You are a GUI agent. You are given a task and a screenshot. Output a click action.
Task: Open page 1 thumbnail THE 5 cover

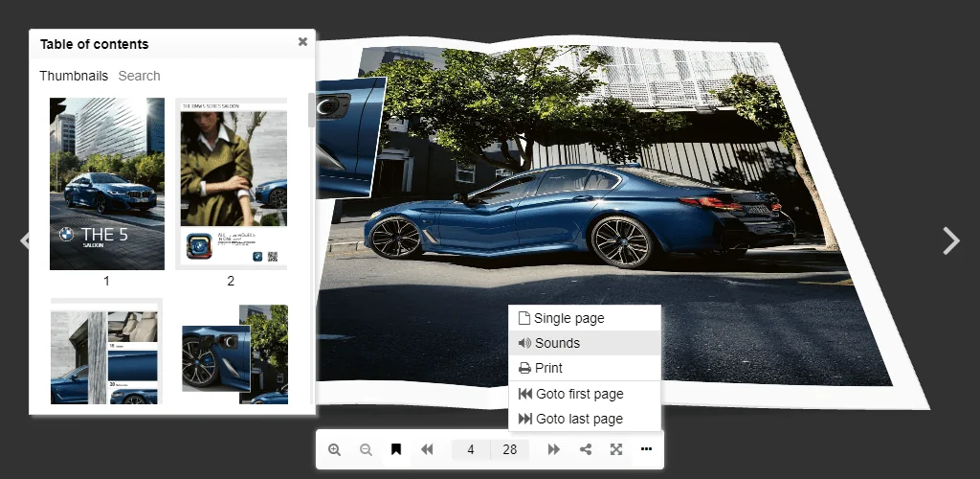107,184
